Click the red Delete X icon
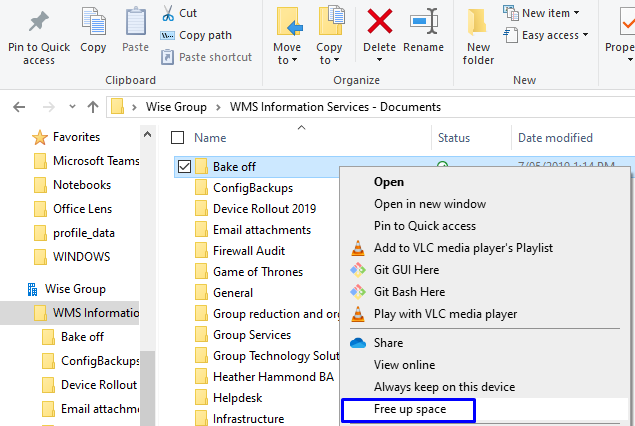The width and height of the screenshot is (635, 426). click(379, 21)
